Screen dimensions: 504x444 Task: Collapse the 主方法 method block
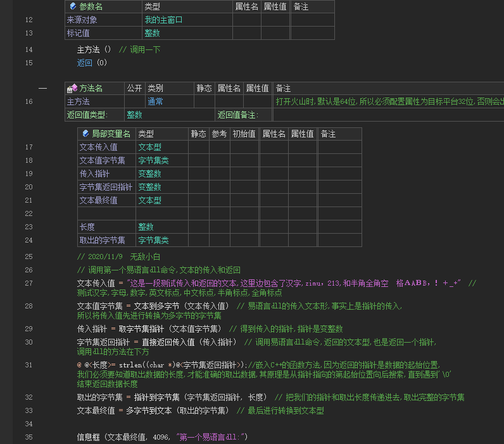pos(42,89)
